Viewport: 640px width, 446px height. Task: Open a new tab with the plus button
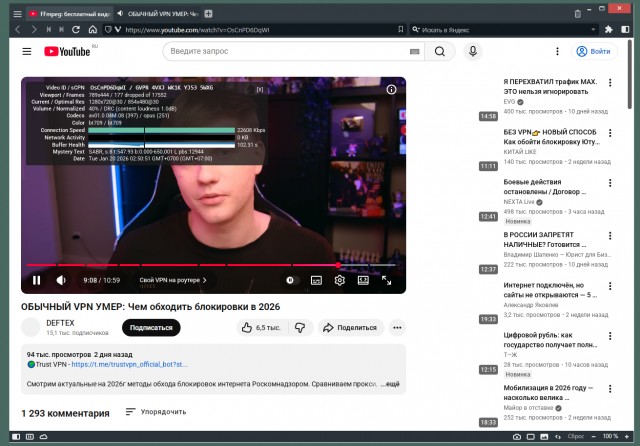tap(208, 14)
